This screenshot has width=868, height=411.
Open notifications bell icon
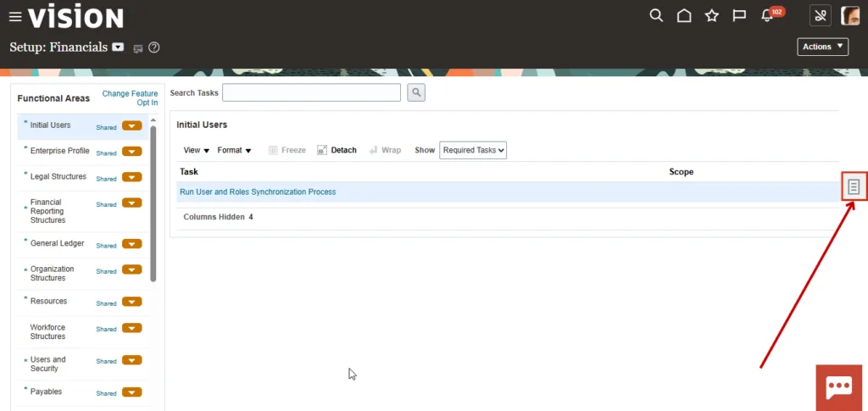coord(767,16)
